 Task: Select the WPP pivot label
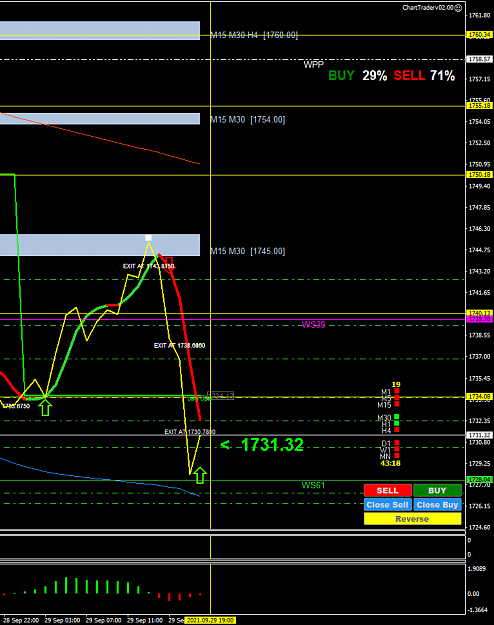[313, 65]
